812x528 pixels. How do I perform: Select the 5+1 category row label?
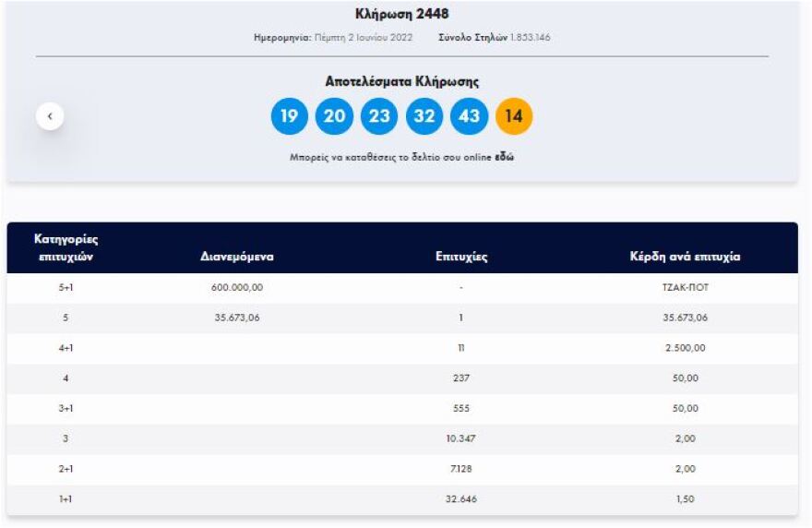66,288
